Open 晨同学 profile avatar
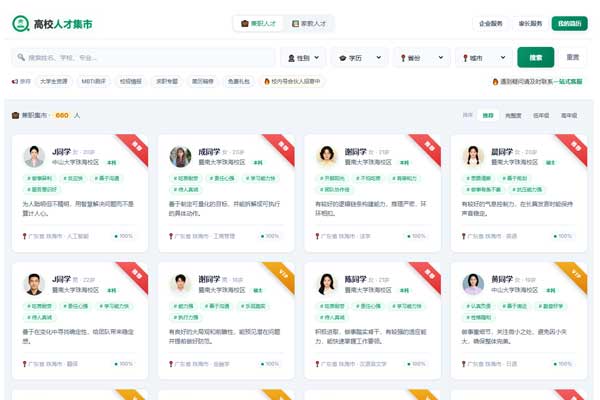The width and height of the screenshot is (600, 400). click(x=473, y=157)
